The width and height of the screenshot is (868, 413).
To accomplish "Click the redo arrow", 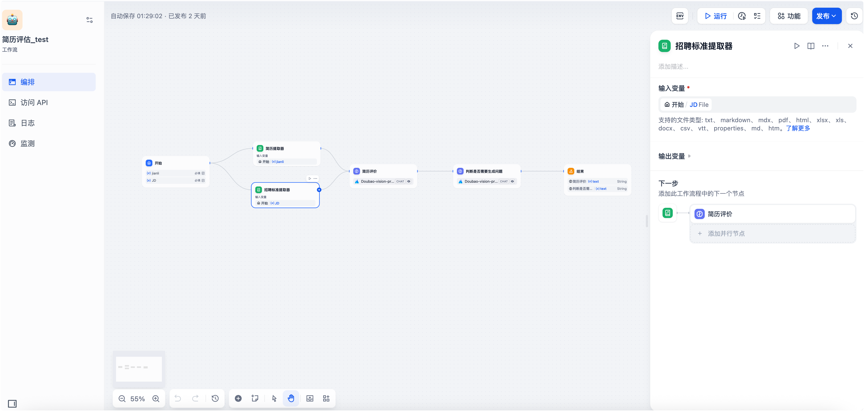I will (x=196, y=398).
